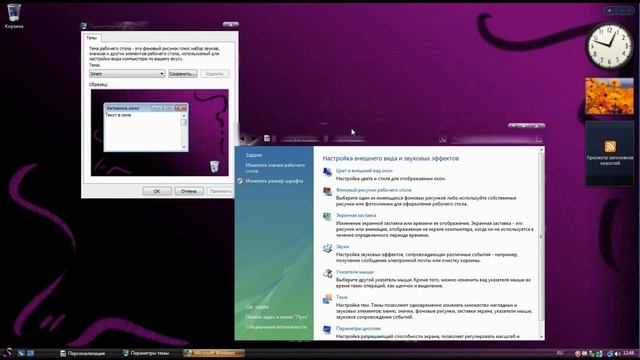Click the Удалить button in Theme Settings
640x360 pixels.
click(215, 74)
